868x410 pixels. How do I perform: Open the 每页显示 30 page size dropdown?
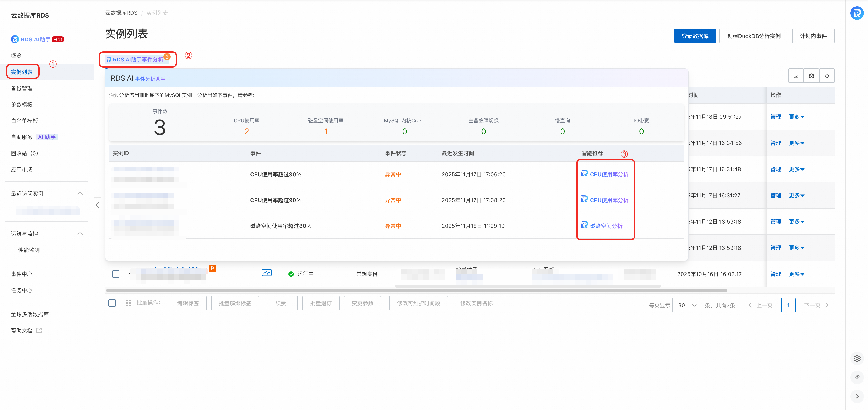point(686,305)
